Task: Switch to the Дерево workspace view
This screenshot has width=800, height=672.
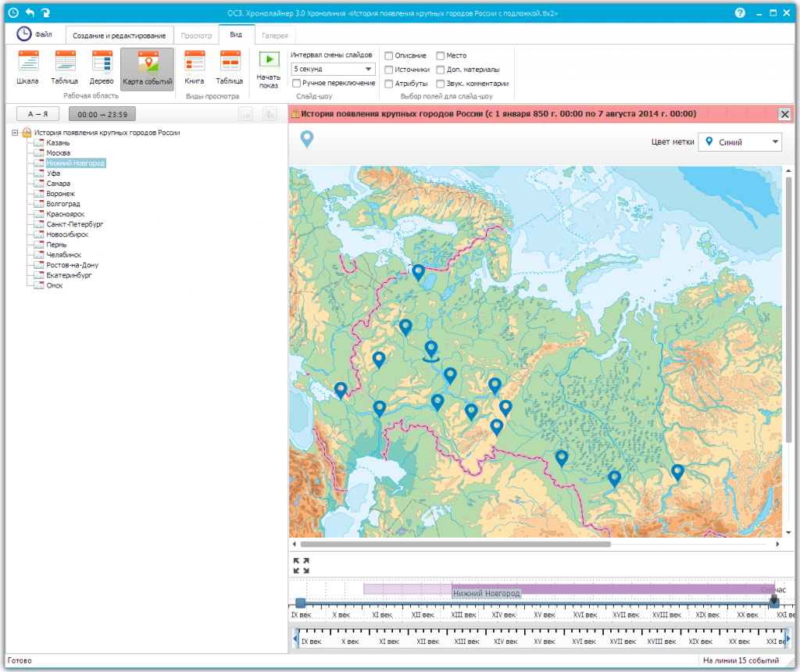Action: click(102, 68)
